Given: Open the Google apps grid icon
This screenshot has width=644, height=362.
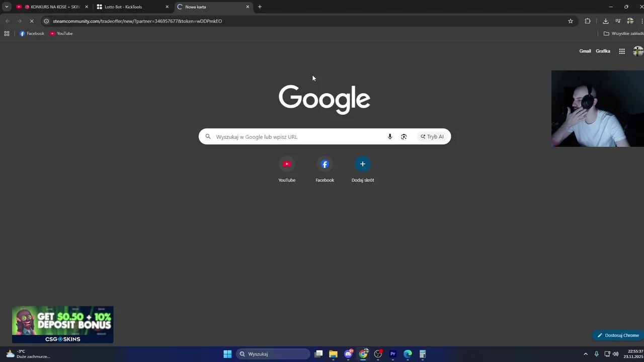Looking at the screenshot, I should click(x=622, y=51).
